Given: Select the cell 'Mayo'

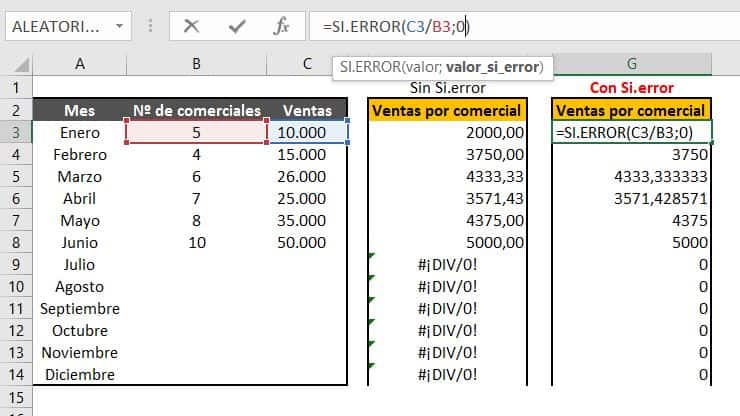Looking at the screenshot, I should [x=80, y=221].
